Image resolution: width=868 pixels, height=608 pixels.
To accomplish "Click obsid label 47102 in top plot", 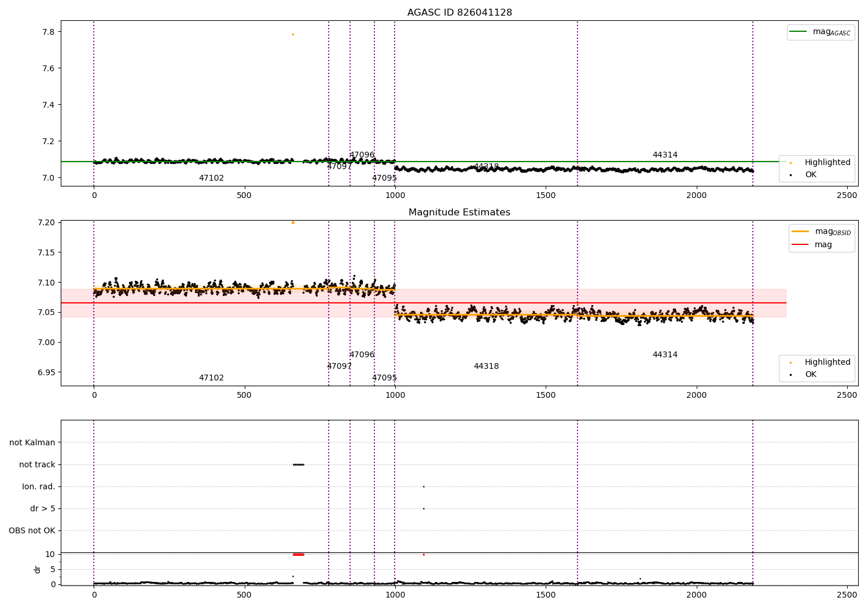I will pyautogui.click(x=211, y=178).
